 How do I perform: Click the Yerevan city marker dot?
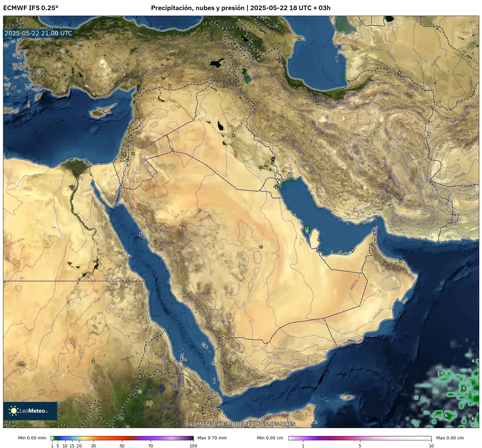(x=235, y=41)
